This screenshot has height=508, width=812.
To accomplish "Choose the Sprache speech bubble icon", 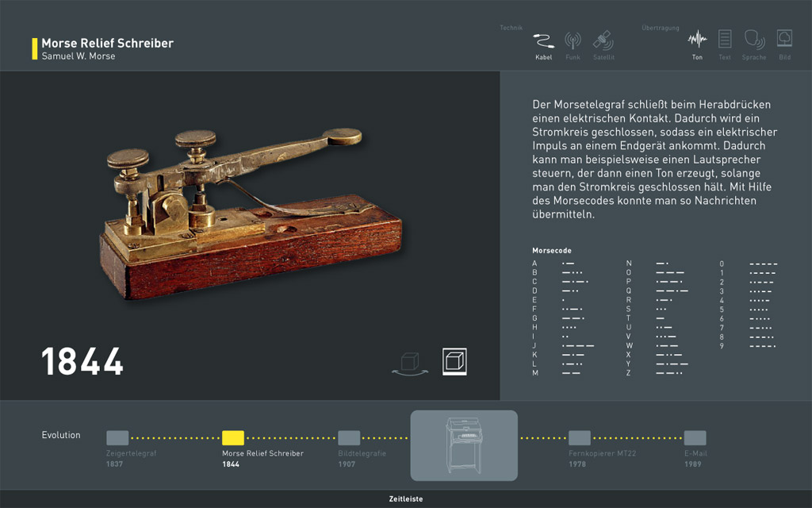I will [x=754, y=40].
